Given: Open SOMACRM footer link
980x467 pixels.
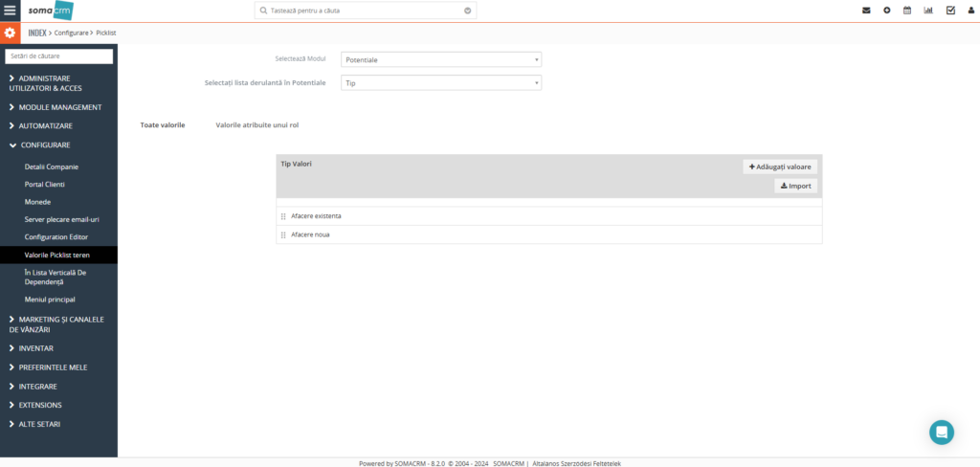Looking at the screenshot, I should point(509,463).
